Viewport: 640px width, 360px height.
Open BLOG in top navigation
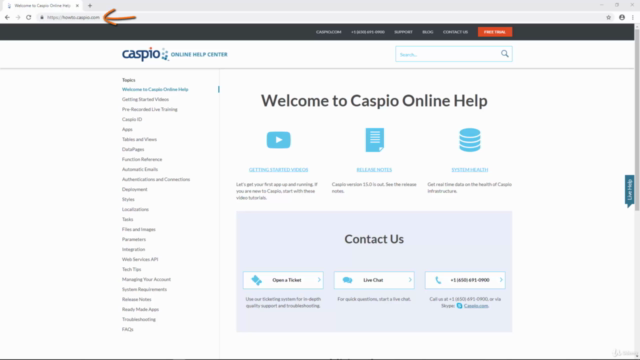click(428, 32)
